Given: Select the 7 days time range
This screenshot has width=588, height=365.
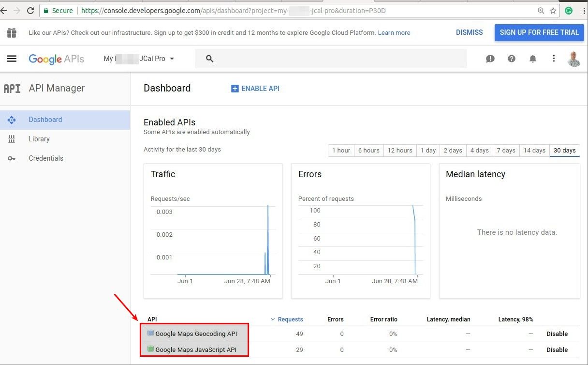Looking at the screenshot, I should tap(506, 151).
